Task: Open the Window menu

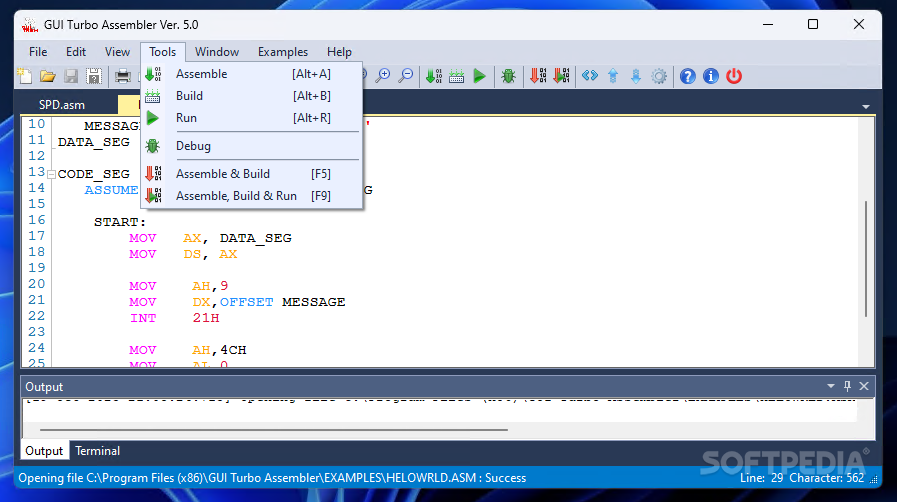Action: [217, 52]
